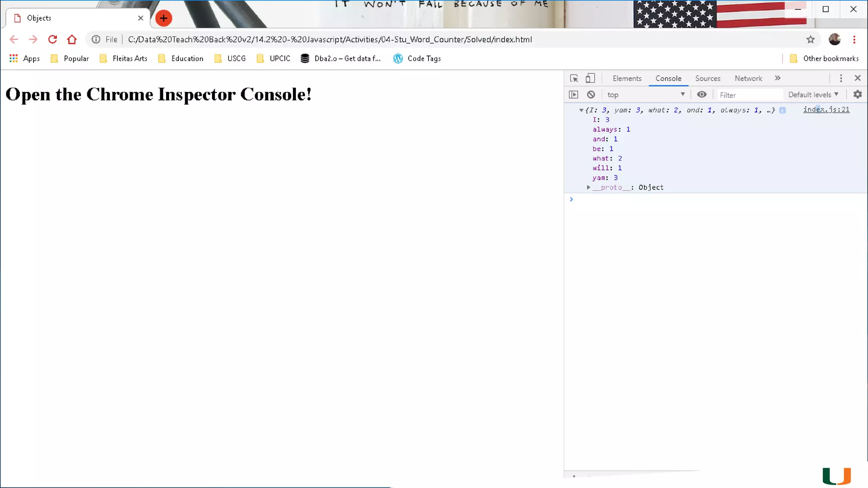Viewport: 868px width, 488px height.
Task: Reload the page
Action: pos(53,39)
